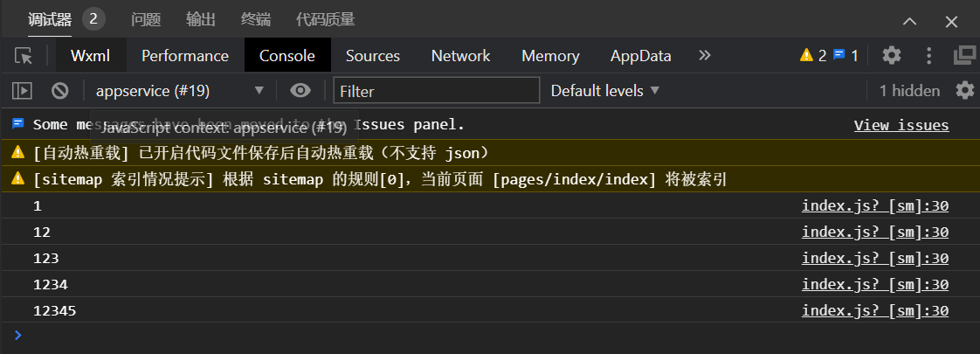Collapse the debugger panel with the up chevron
Image resolution: width=980 pixels, height=354 pixels.
910,21
